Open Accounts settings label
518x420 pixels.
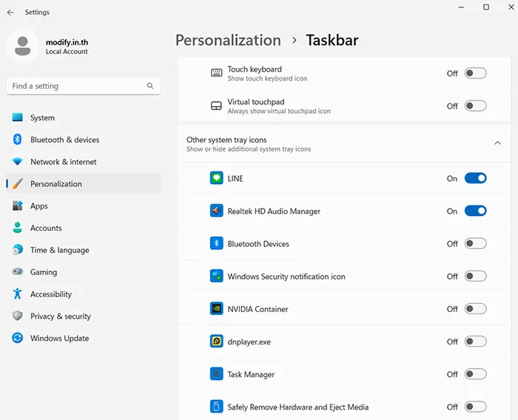click(46, 228)
